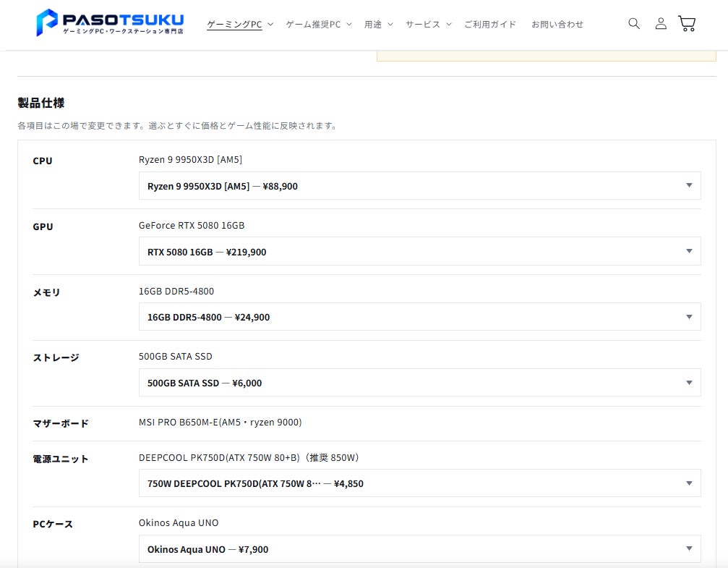Open the search icon in header
728x568 pixels.
pyautogui.click(x=634, y=23)
